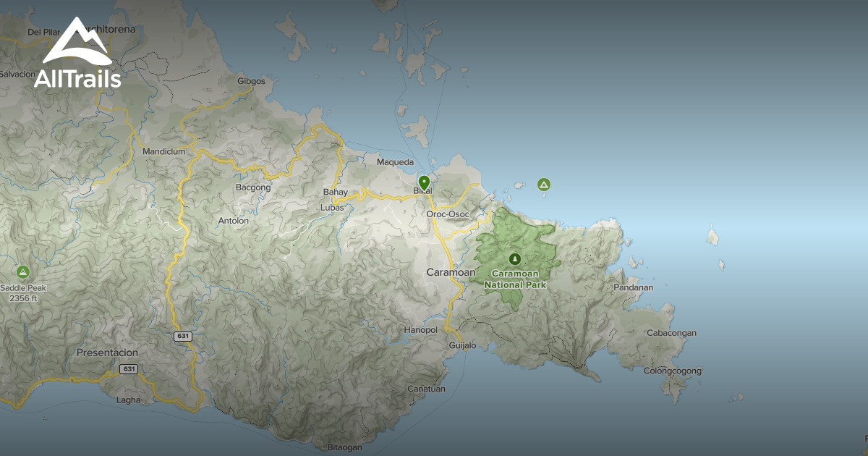868x456 pixels.
Task: Select the upper route 631 road shield
Action: [x=183, y=337]
